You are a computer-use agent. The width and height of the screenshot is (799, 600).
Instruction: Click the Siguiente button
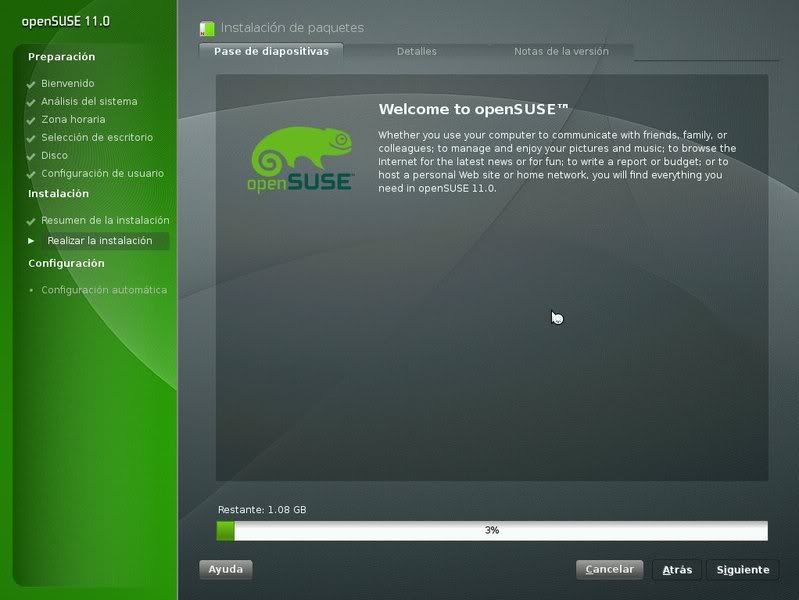743,570
